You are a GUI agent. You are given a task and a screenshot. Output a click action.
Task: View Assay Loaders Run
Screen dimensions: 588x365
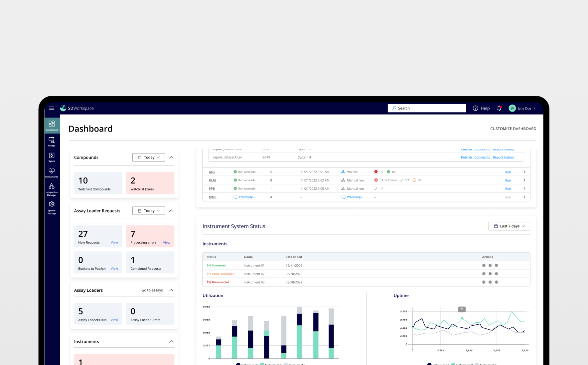point(114,320)
